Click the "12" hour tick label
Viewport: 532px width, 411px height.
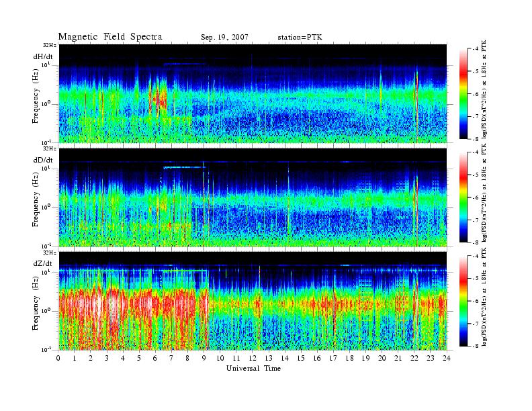tap(253, 358)
